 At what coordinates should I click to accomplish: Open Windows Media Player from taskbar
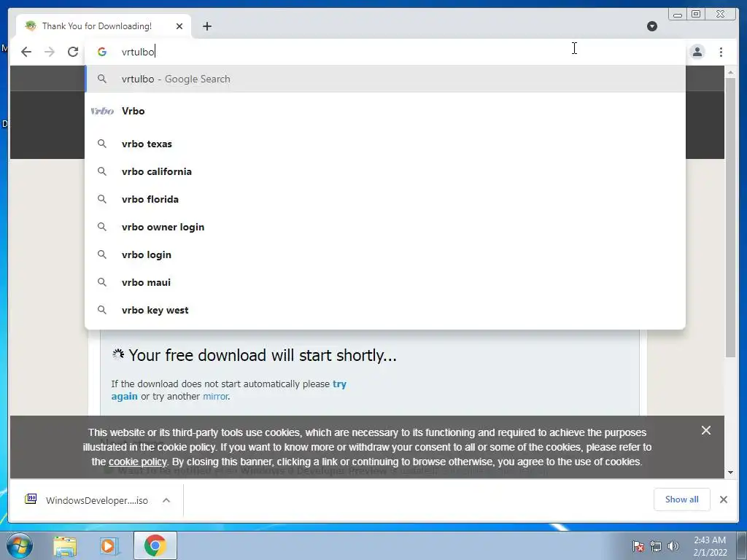click(x=109, y=546)
